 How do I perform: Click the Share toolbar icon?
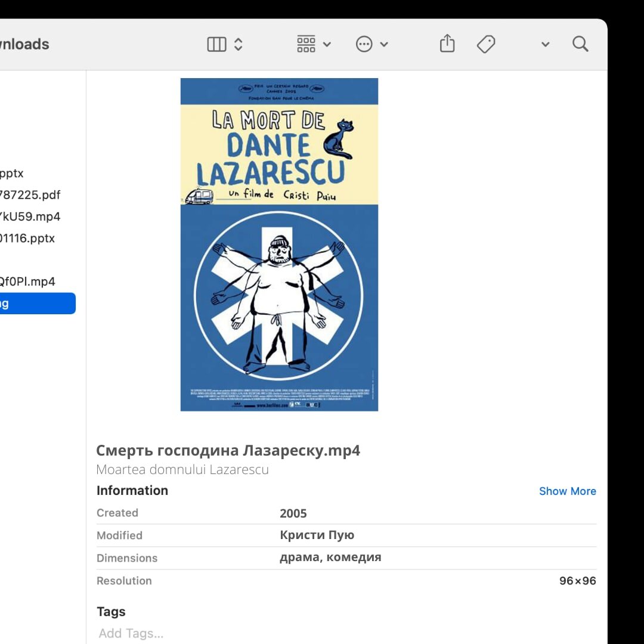tap(447, 43)
